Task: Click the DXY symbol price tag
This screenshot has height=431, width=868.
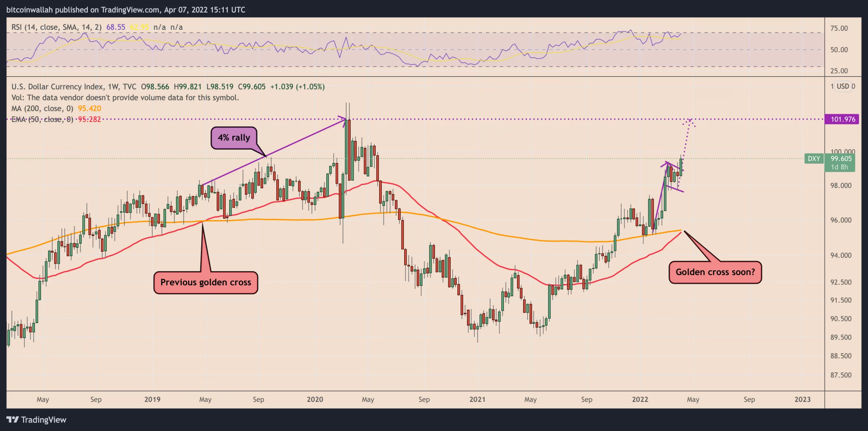Action: pyautogui.click(x=814, y=159)
